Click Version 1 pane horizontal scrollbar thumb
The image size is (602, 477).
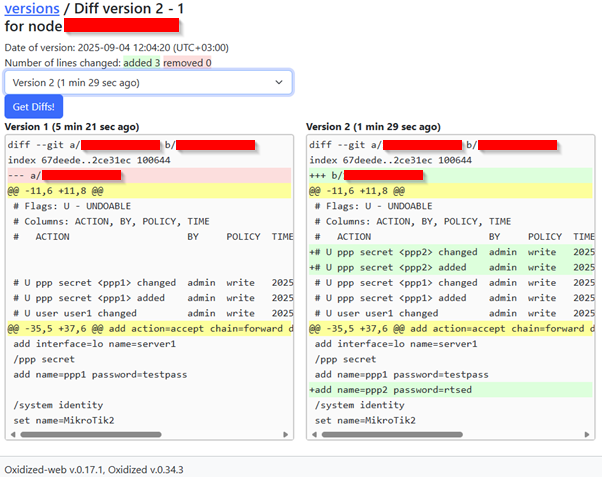click(91, 434)
